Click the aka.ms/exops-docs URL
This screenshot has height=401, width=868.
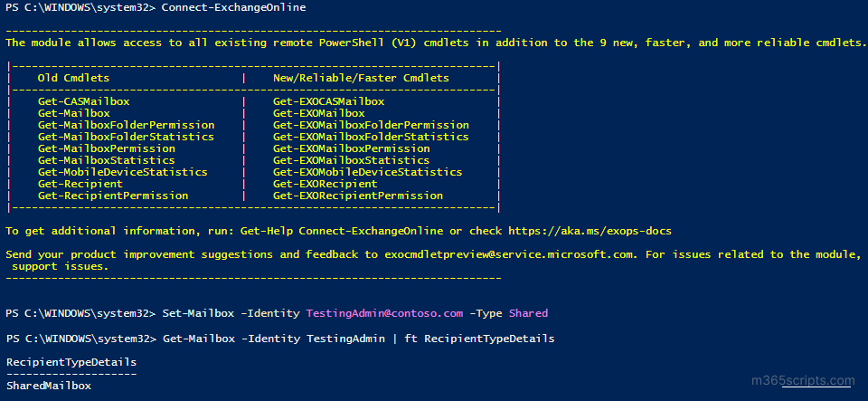point(590,231)
